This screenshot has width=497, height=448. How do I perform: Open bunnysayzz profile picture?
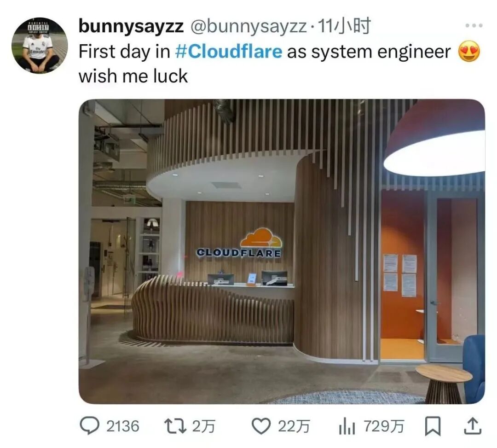click(40, 45)
